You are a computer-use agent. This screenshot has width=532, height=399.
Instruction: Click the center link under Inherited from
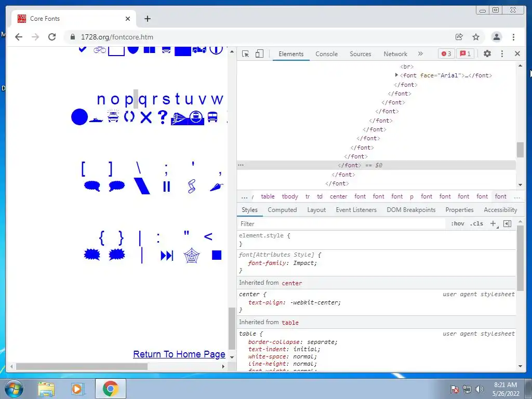coord(291,283)
